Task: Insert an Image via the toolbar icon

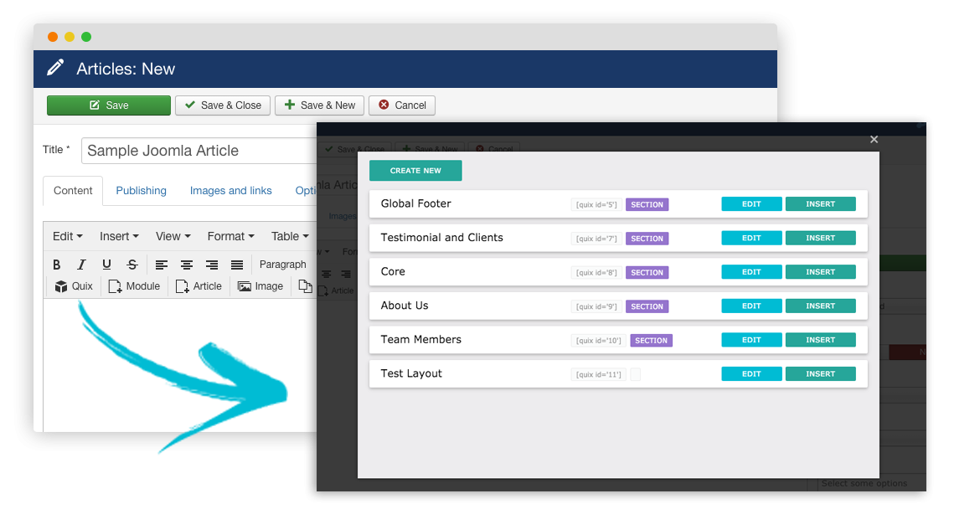Action: [x=260, y=285]
